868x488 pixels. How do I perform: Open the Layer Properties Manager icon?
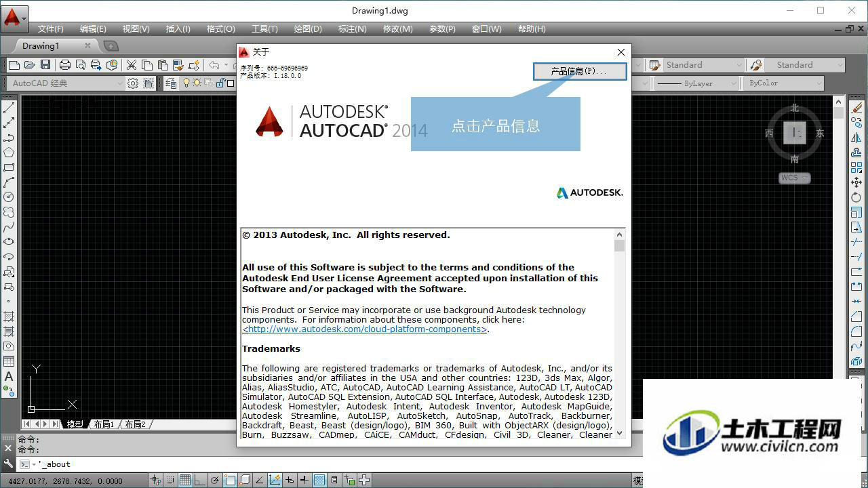(x=170, y=83)
